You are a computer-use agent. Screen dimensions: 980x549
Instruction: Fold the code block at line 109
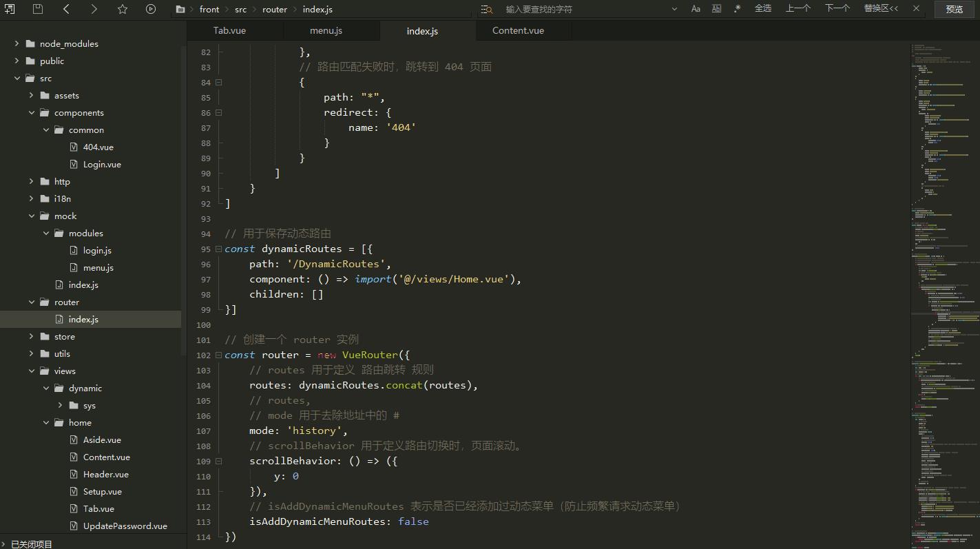(219, 461)
